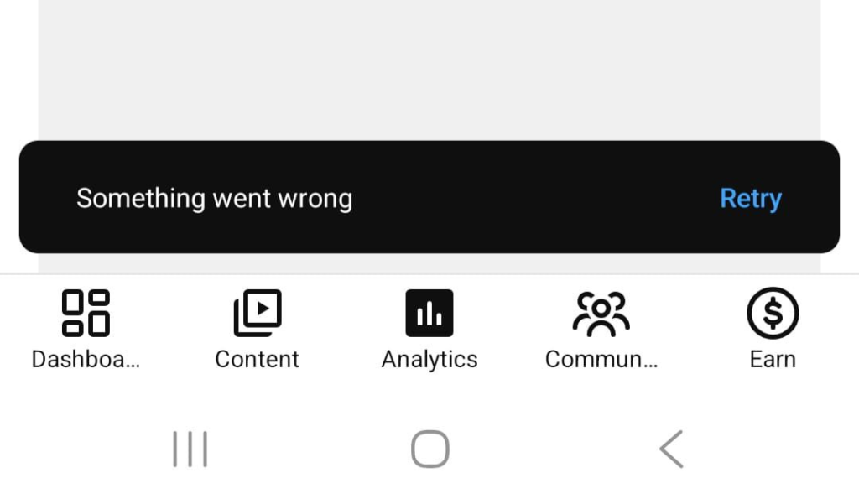This screenshot has width=859, height=504.
Task: Tap the black snackbar's empty middle area
Action: coord(537,199)
